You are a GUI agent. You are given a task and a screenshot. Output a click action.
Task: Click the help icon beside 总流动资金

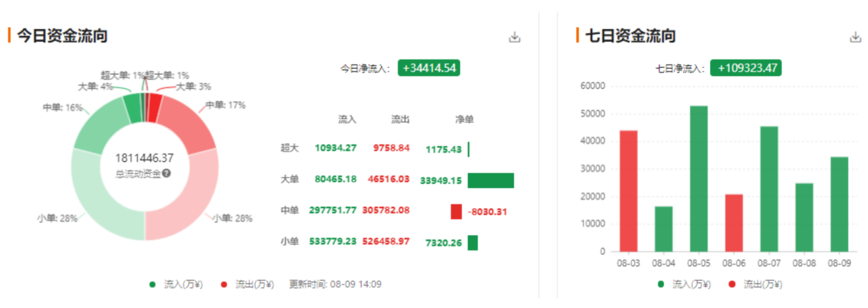pos(166,173)
